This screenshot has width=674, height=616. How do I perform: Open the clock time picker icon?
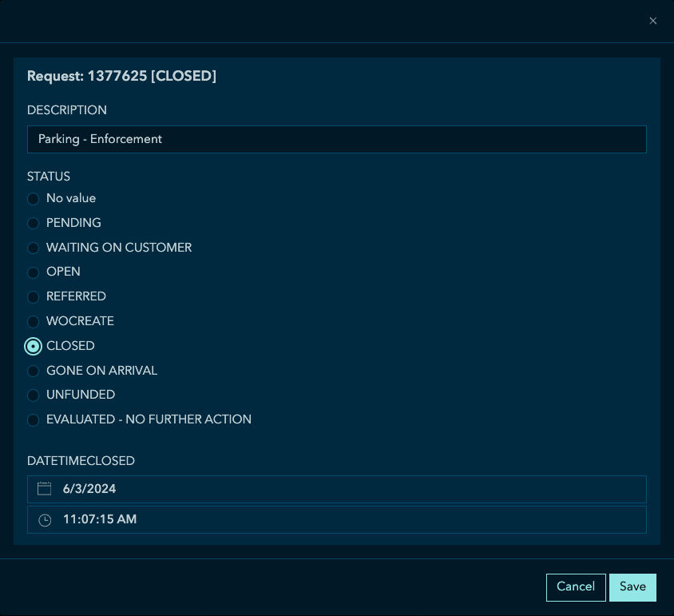[45, 519]
